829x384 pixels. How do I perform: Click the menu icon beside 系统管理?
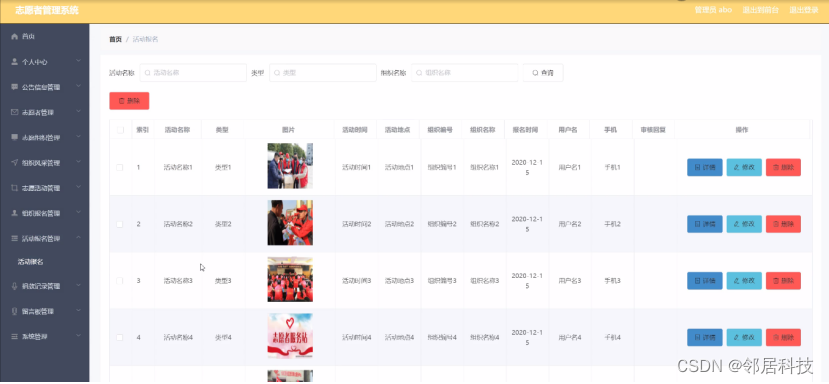(14, 336)
